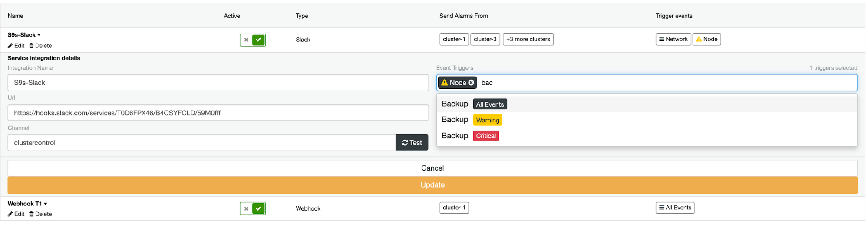Focus the Integration Name field
The width and height of the screenshot is (868, 228).
click(x=218, y=83)
